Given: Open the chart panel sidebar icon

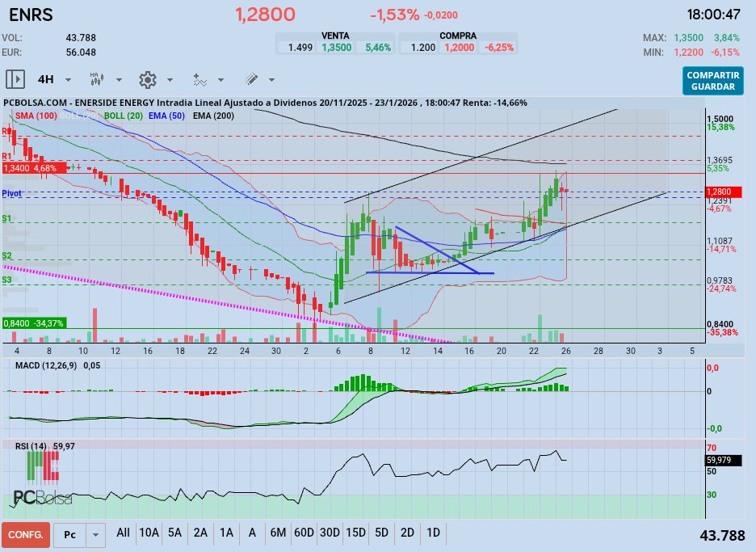Looking at the screenshot, I should [15, 78].
